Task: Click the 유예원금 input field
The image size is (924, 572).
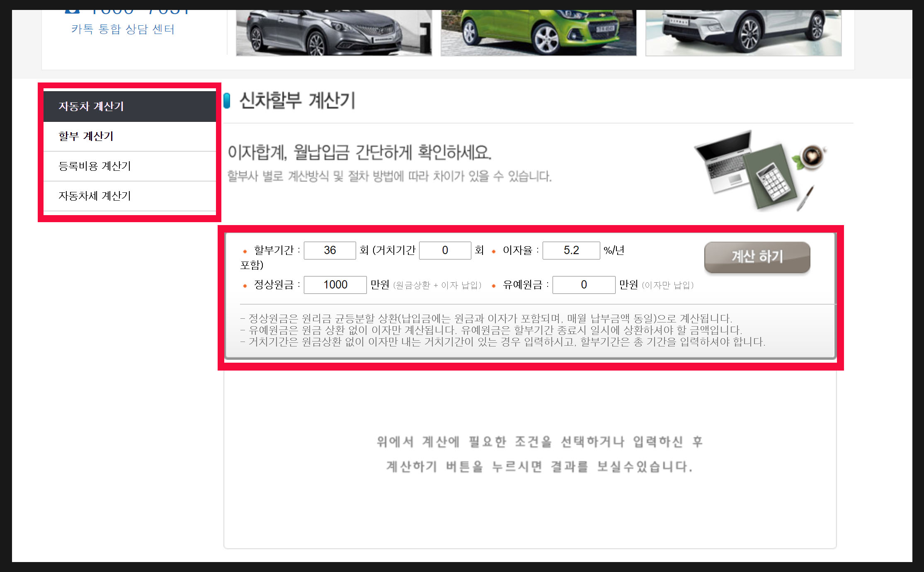Action: tap(583, 285)
